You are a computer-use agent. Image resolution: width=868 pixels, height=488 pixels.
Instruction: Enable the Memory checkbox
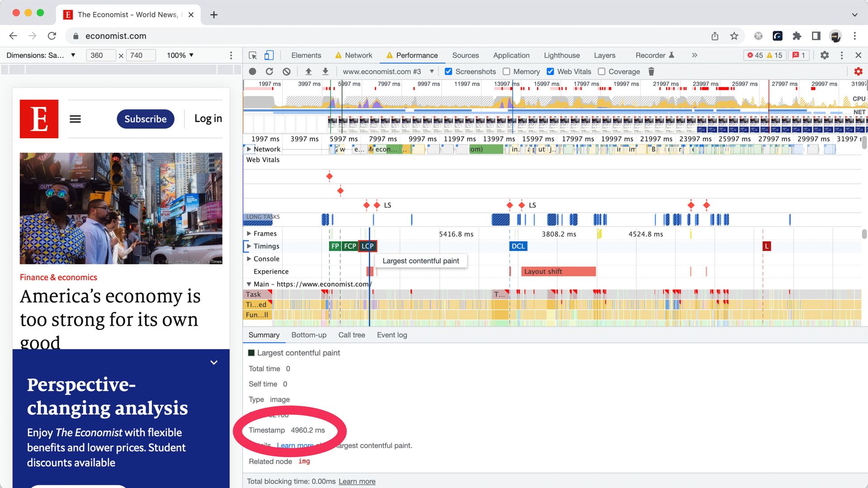(506, 71)
